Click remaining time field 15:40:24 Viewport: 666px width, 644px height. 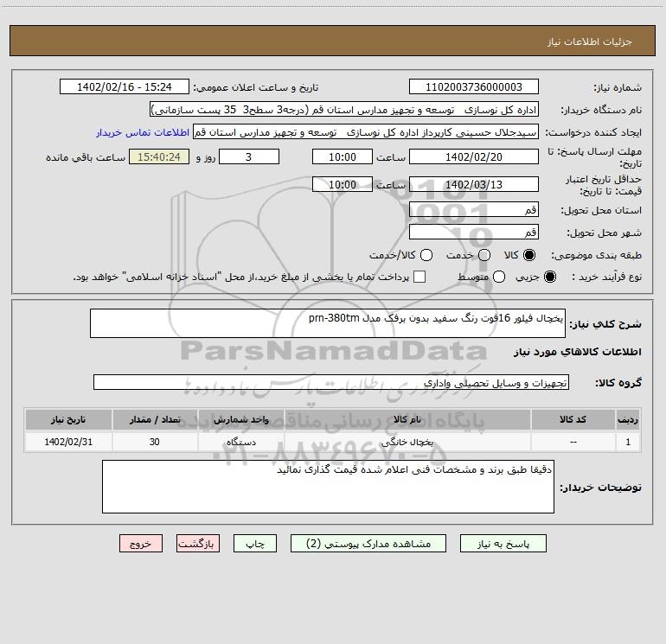(159, 156)
